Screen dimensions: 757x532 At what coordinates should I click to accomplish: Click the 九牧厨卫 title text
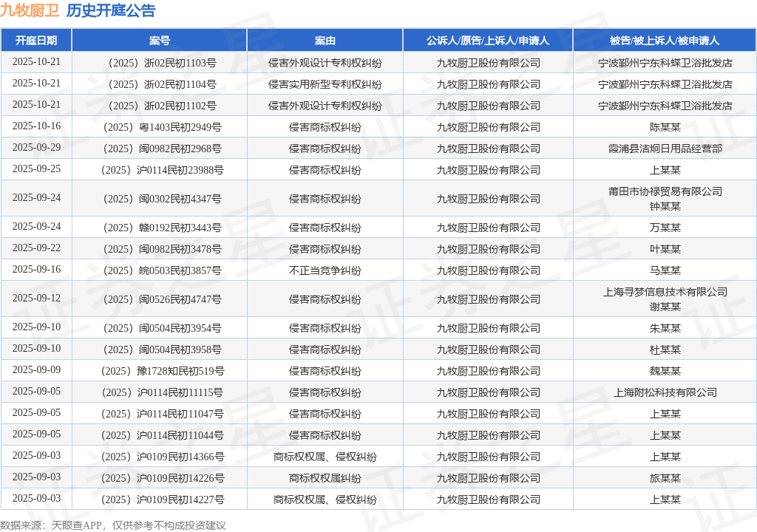[x=30, y=10]
